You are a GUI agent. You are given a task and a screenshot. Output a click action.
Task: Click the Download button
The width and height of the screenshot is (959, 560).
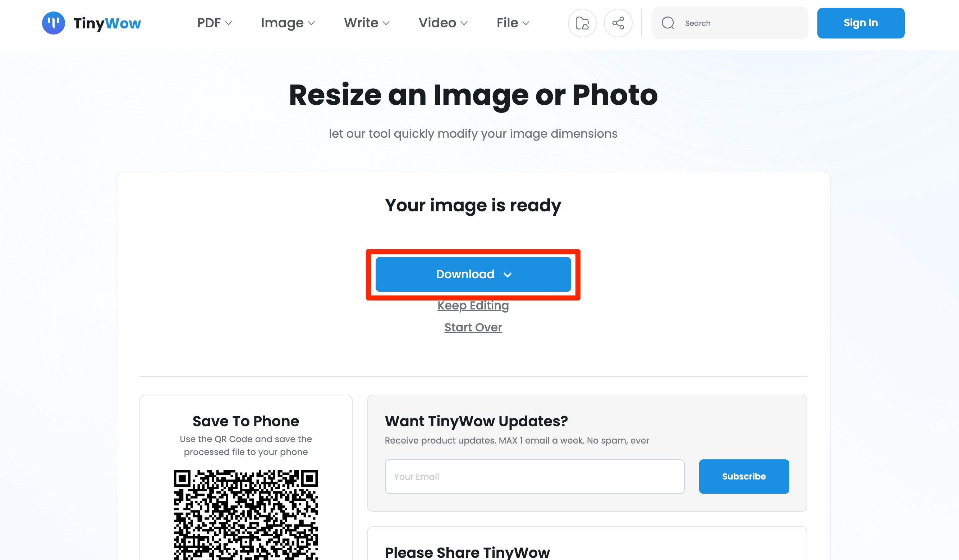[x=465, y=274]
